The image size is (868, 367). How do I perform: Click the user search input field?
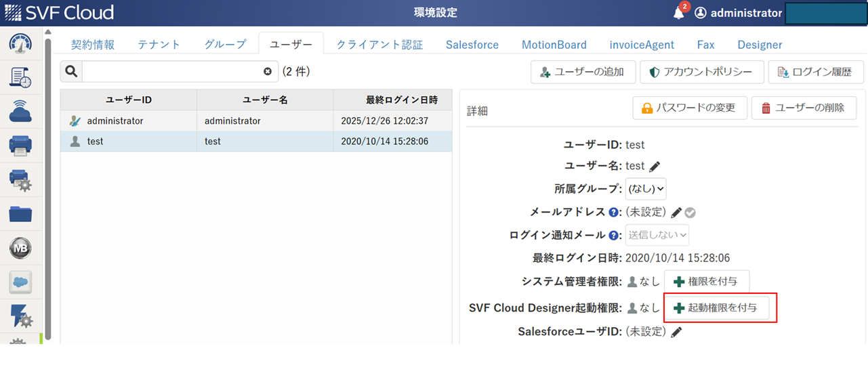173,72
